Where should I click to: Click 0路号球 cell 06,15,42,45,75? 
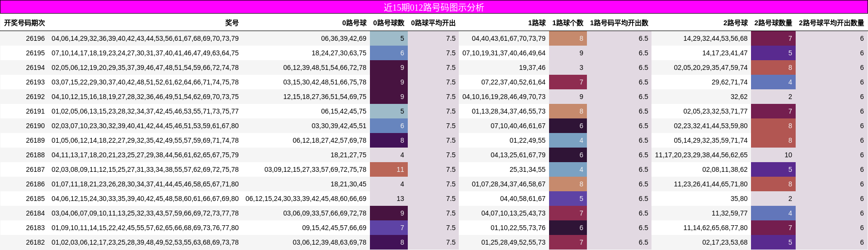pos(344,111)
